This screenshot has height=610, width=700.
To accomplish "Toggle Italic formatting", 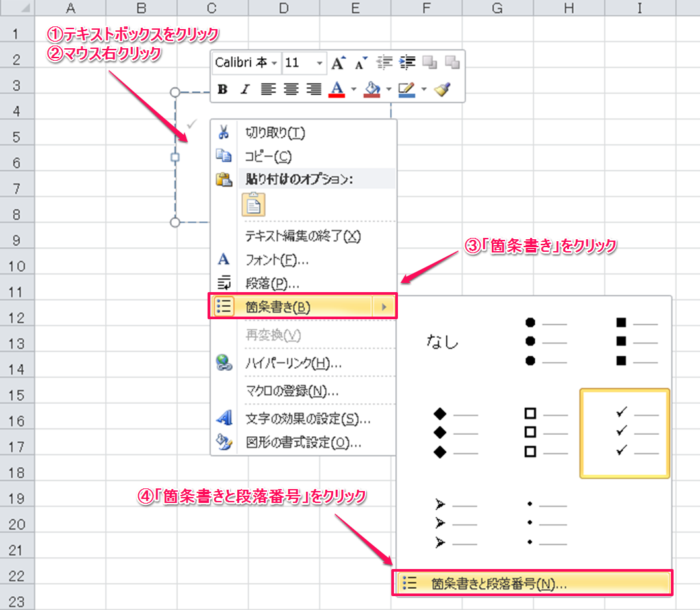I will 245,89.
